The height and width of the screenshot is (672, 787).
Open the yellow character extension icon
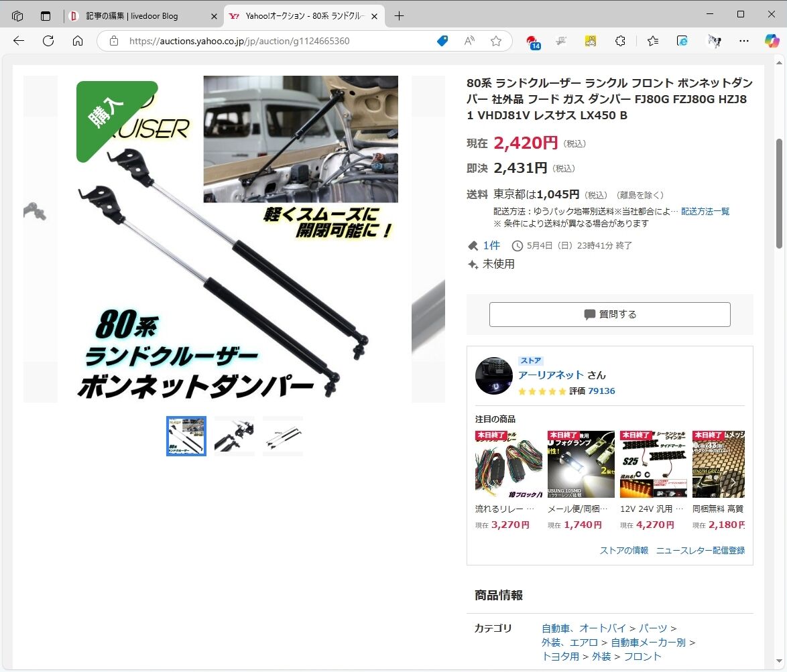(x=591, y=41)
